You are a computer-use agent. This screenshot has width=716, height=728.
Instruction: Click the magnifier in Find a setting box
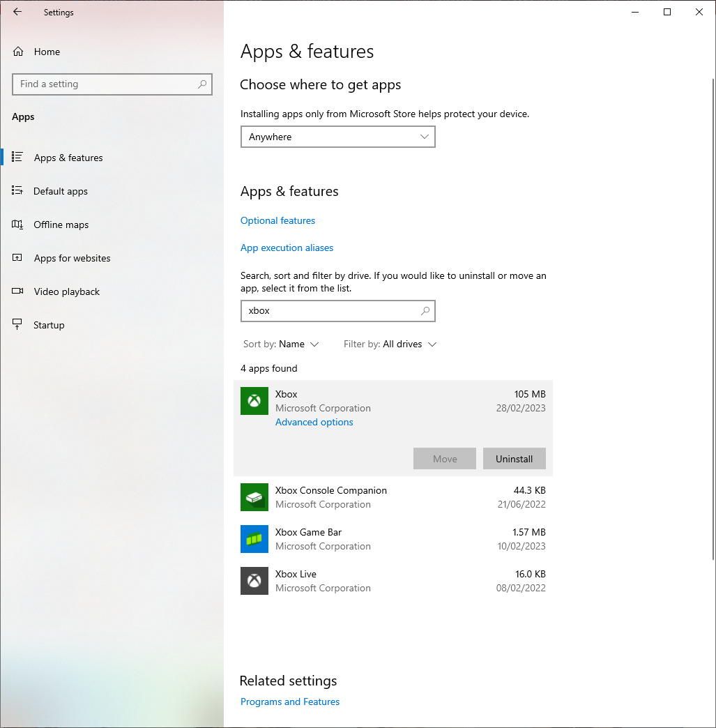click(202, 84)
